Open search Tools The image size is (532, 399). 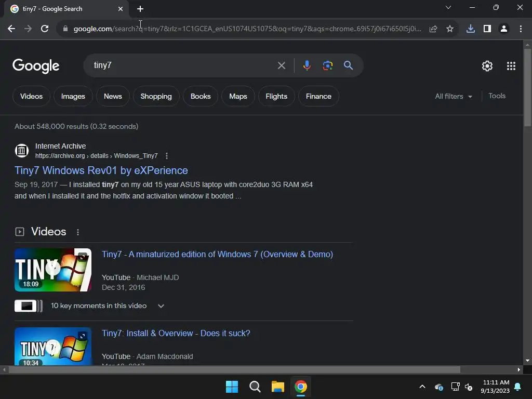click(497, 96)
